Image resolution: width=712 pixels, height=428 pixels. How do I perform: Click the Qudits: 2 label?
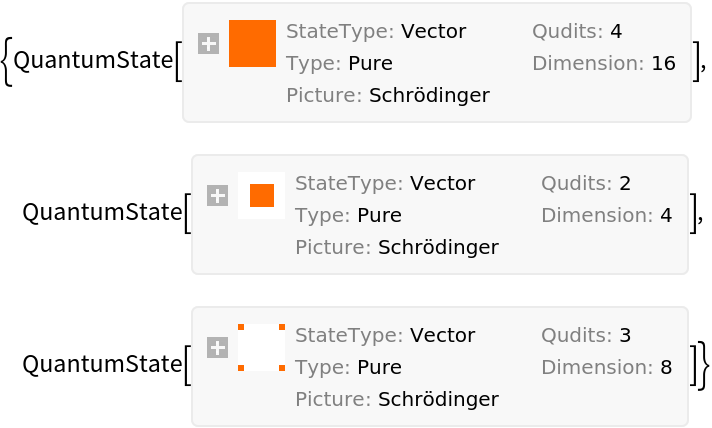(586, 183)
